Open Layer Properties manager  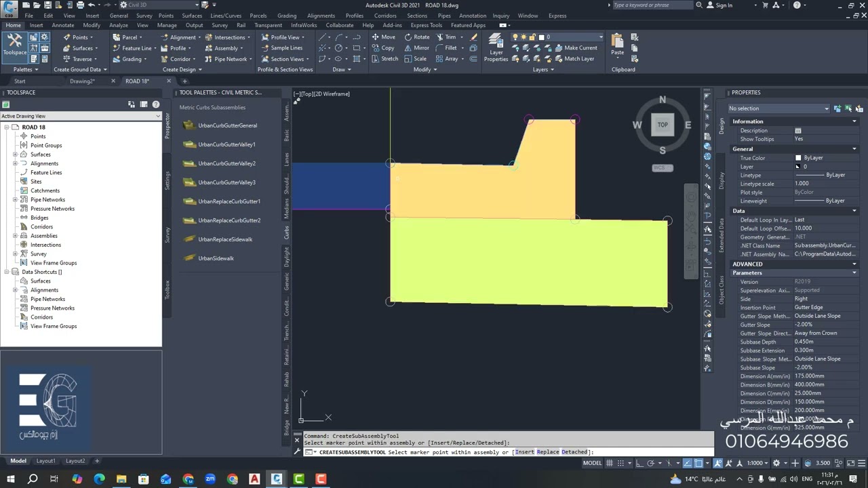[x=496, y=47]
